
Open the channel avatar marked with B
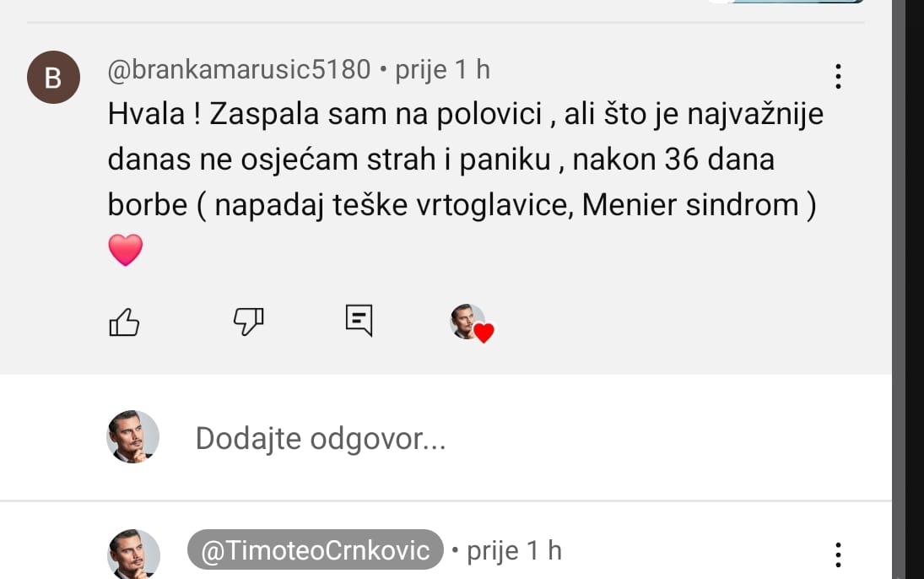tap(53, 77)
